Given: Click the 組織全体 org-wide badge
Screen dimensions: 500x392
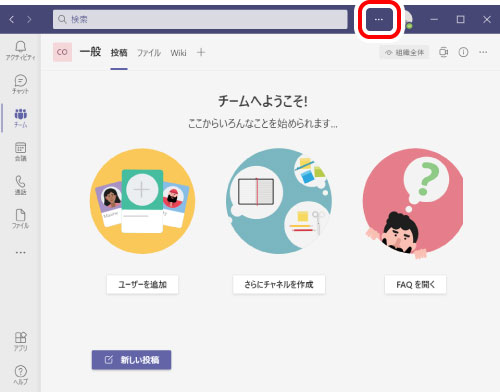Looking at the screenshot, I should pos(404,52).
